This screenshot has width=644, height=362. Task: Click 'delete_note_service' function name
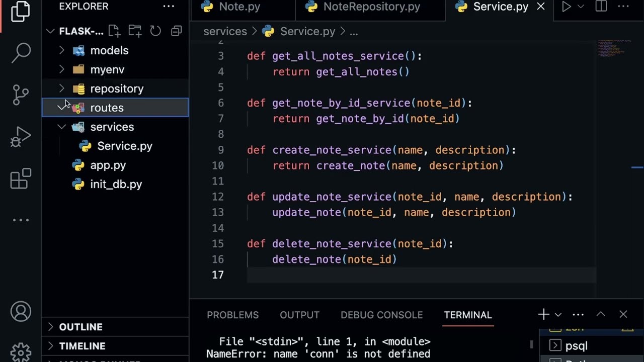point(332,244)
